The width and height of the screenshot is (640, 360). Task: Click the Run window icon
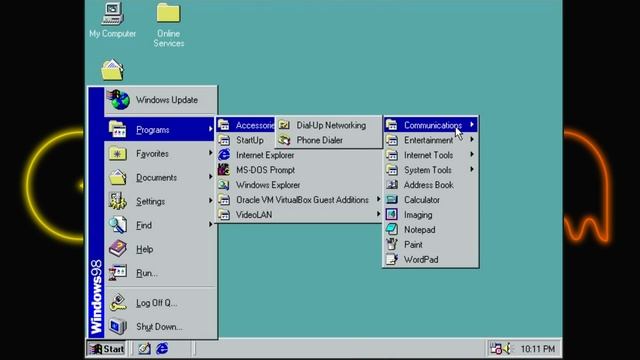[x=118, y=273]
